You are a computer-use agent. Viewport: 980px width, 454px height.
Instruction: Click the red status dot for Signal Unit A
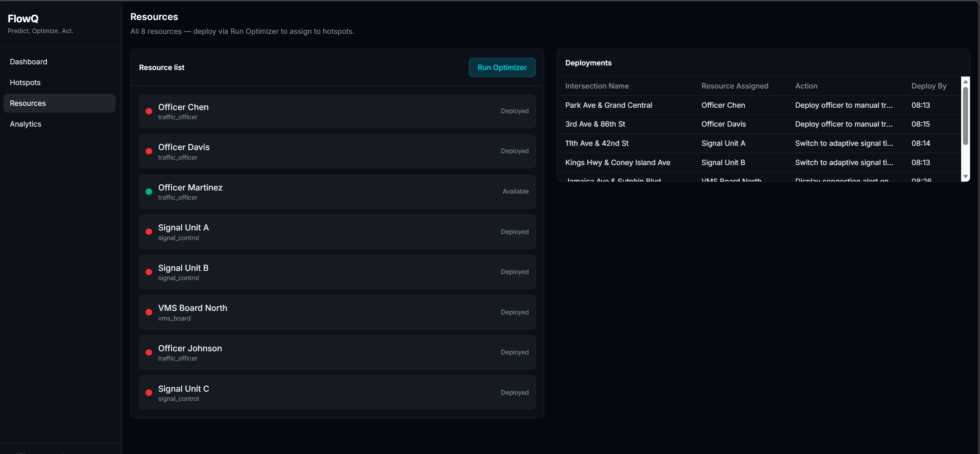(x=149, y=232)
